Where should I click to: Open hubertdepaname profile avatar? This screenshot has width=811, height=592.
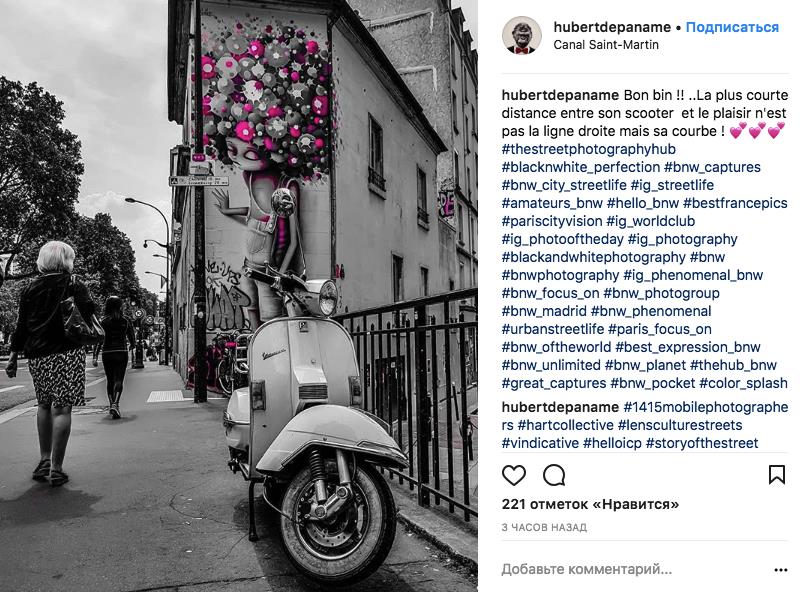pyautogui.click(x=521, y=35)
